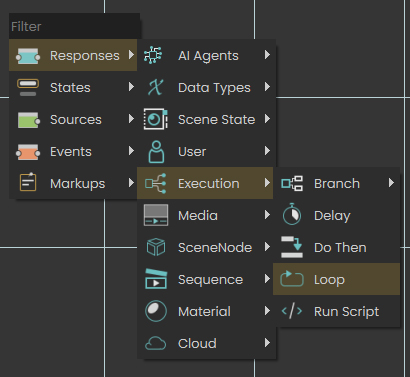Click the User person icon
This screenshot has width=410, height=377.
tap(156, 152)
